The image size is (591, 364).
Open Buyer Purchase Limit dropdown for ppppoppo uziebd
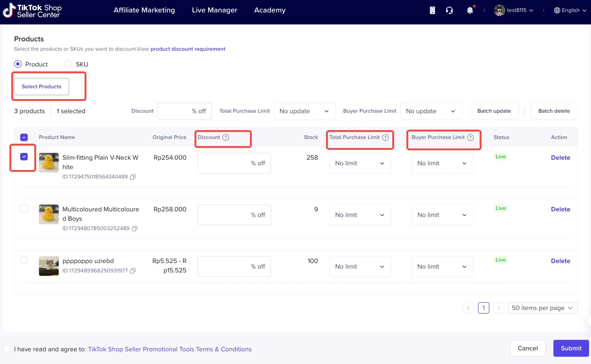point(442,267)
